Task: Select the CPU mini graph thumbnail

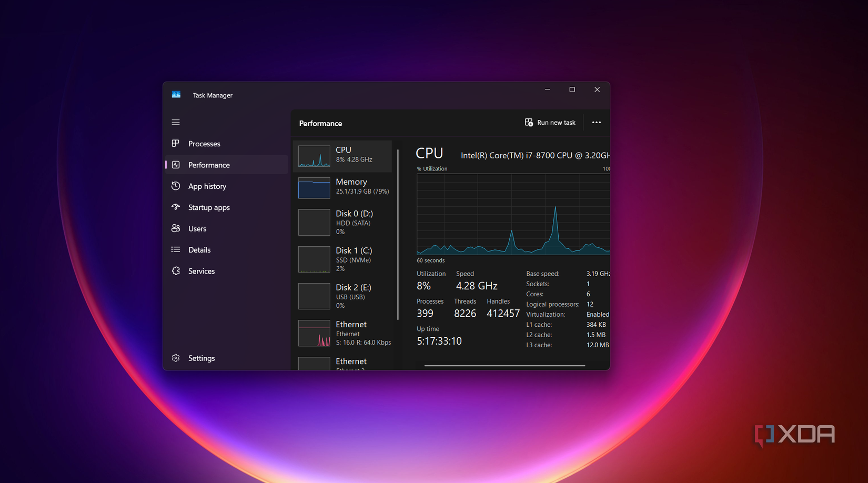Action: pos(314,156)
